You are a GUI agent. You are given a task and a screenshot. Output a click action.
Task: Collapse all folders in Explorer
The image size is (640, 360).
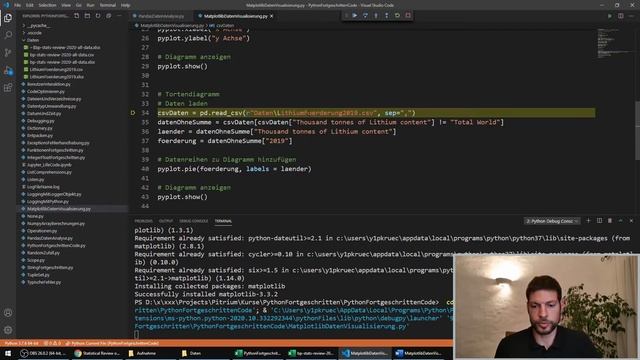pyautogui.click(x=109, y=16)
